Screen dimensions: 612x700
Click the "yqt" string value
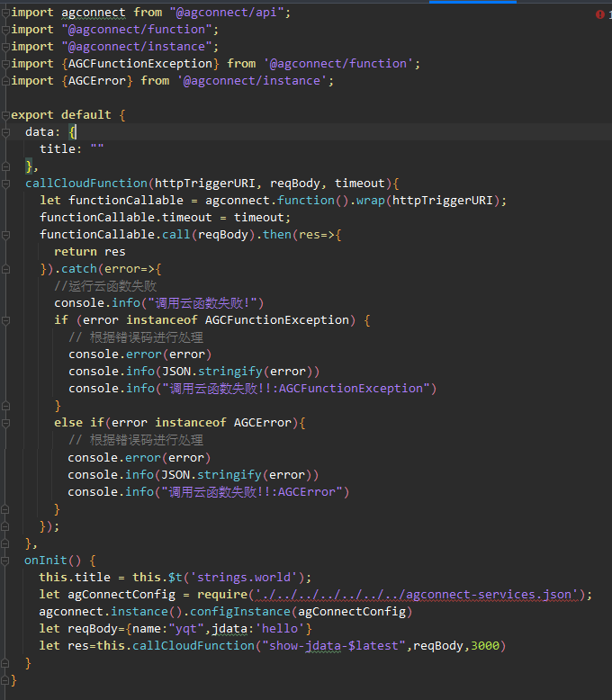pyautogui.click(x=186, y=629)
